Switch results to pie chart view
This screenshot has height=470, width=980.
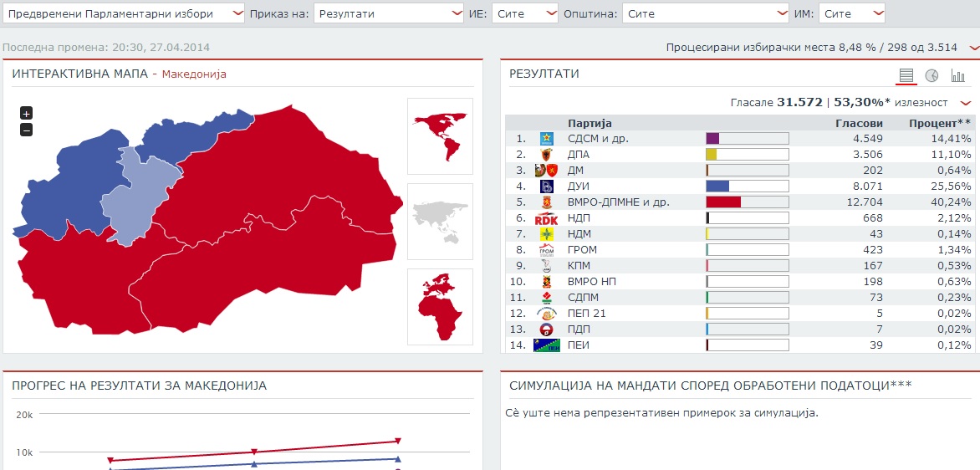932,76
